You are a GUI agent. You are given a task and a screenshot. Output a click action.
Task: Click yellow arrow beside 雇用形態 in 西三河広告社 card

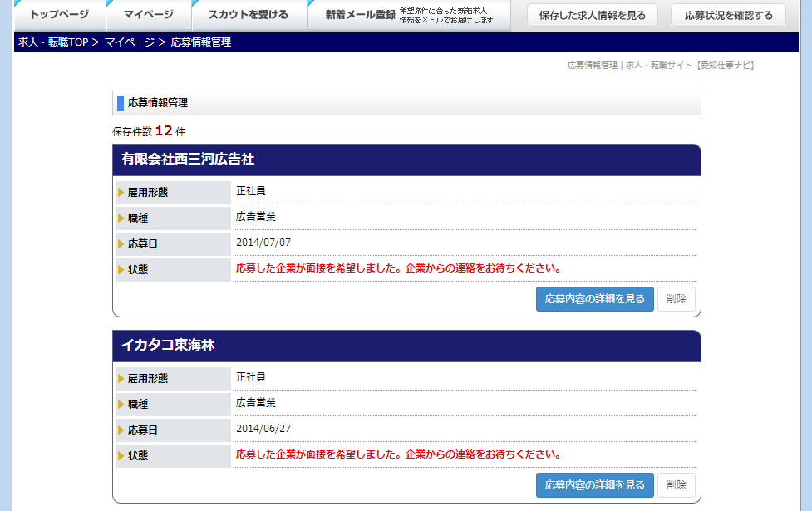pos(121,193)
